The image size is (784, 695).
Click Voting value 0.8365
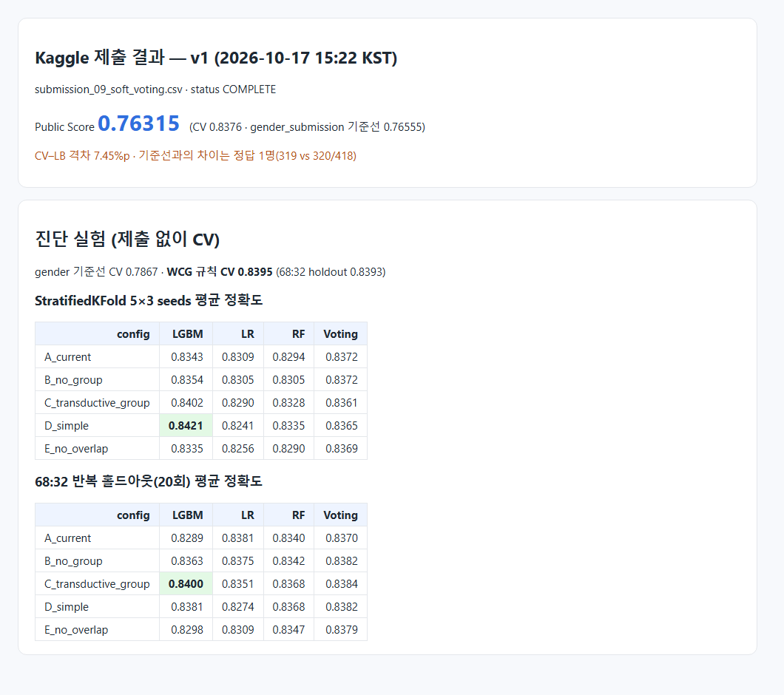click(x=342, y=426)
